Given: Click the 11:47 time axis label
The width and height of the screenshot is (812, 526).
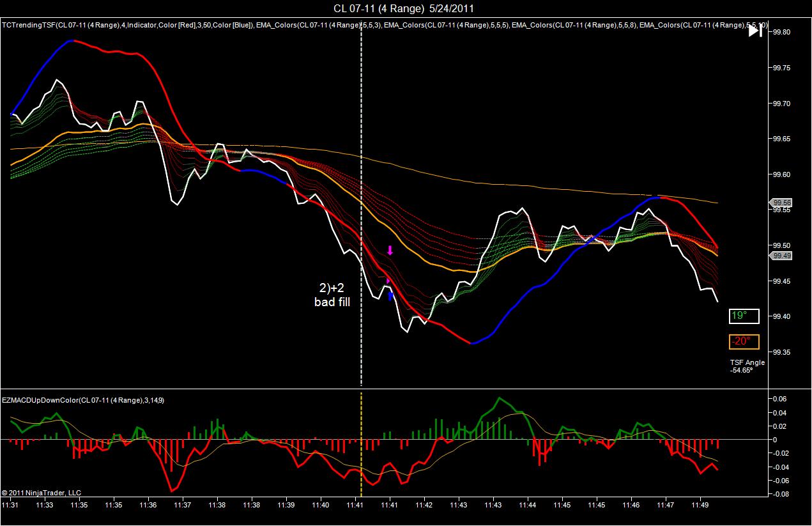Looking at the screenshot, I should 666,505.
